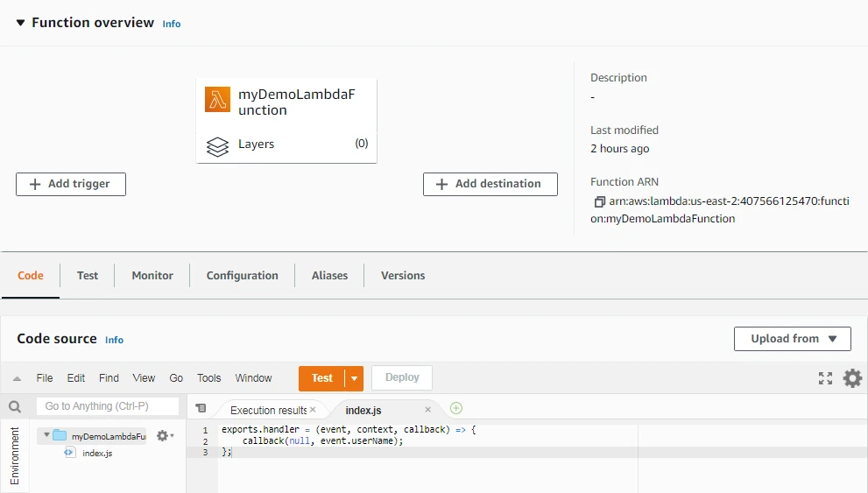This screenshot has width=868, height=493.
Task: Copy the Function ARN with copy icon
Action: coord(599,201)
